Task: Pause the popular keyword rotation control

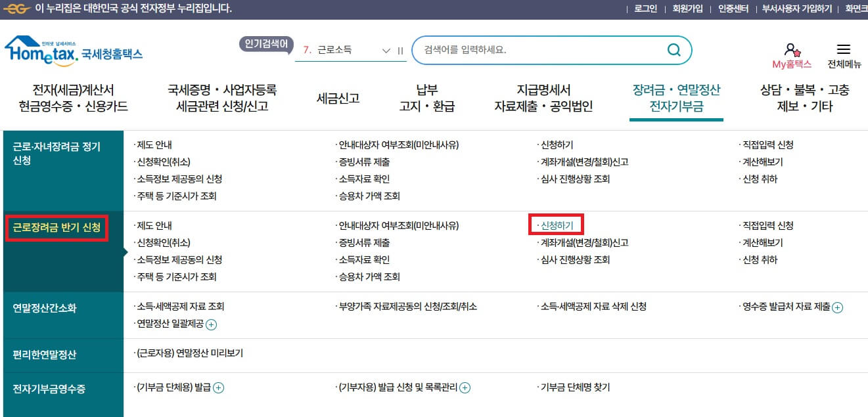Action: click(x=401, y=49)
